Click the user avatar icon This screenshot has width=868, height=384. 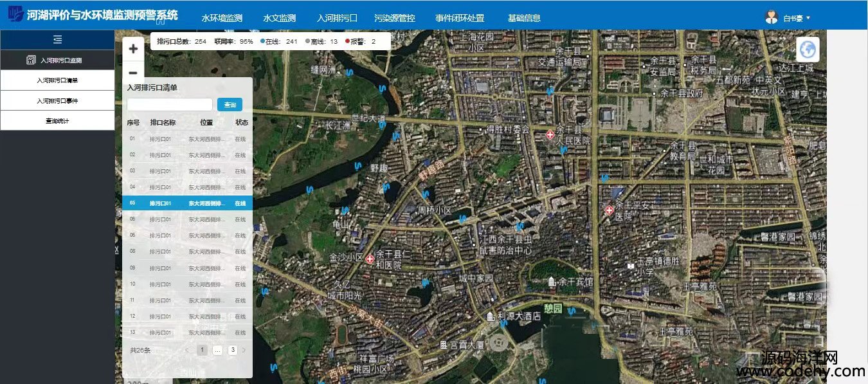(x=772, y=17)
